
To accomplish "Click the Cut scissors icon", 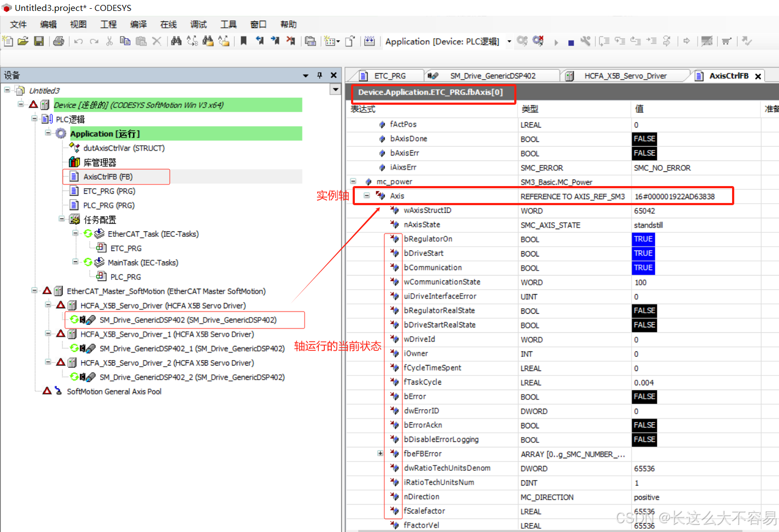I will [x=109, y=41].
